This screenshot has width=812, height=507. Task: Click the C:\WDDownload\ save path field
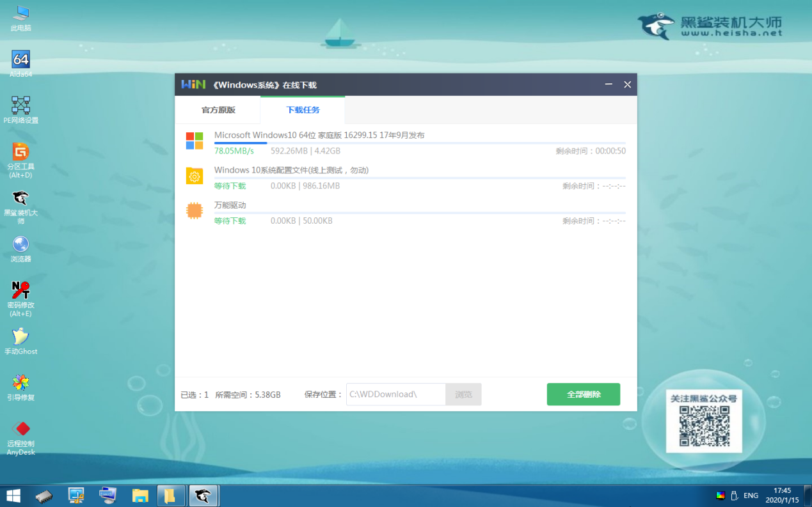[395, 394]
